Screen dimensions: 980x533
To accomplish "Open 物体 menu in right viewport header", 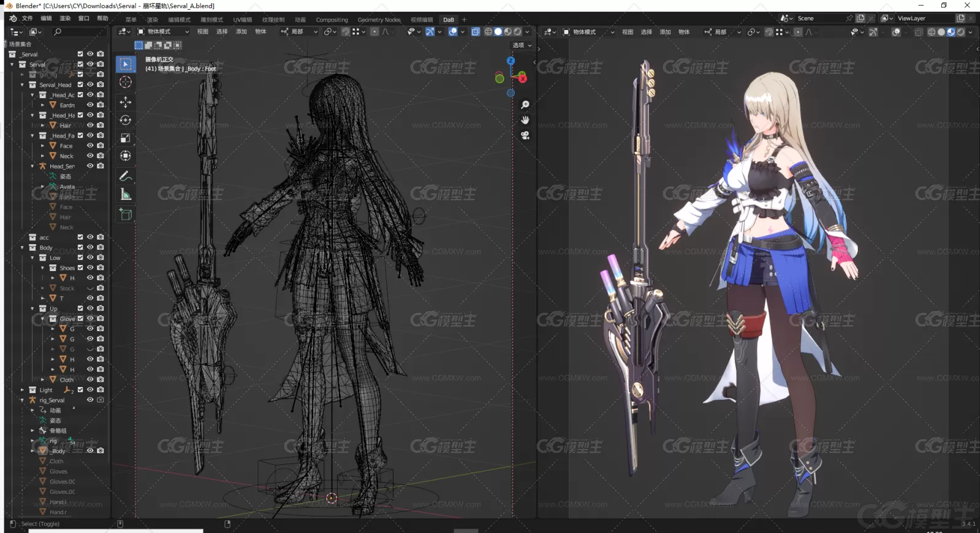I will (x=684, y=33).
